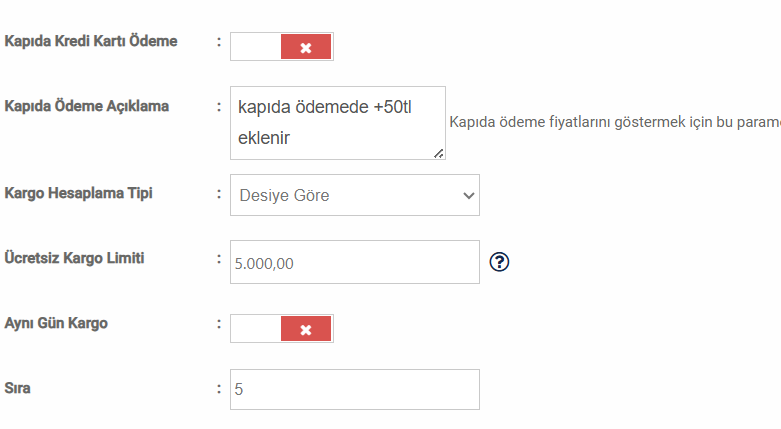Open the Kargo Hesaplama Tipi dropdown
The width and height of the screenshot is (781, 429).
click(355, 195)
